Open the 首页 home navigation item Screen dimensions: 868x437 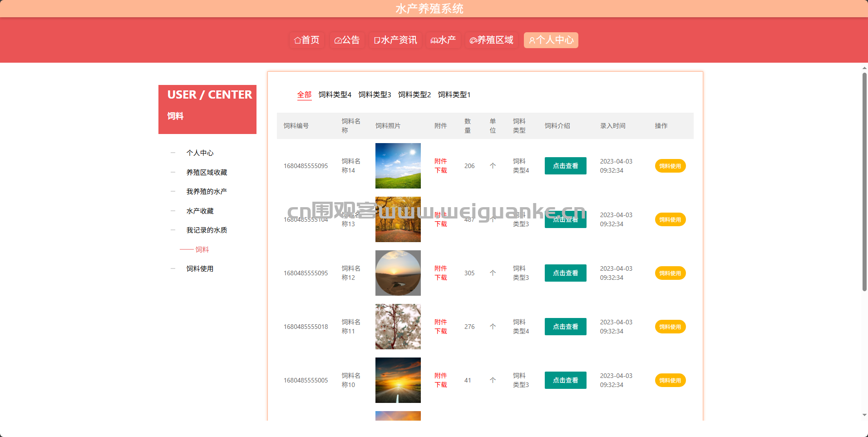[x=307, y=40]
